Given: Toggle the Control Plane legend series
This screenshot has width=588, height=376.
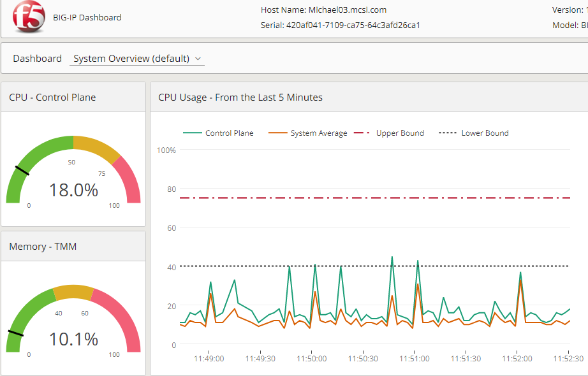Looking at the screenshot, I should click(229, 133).
